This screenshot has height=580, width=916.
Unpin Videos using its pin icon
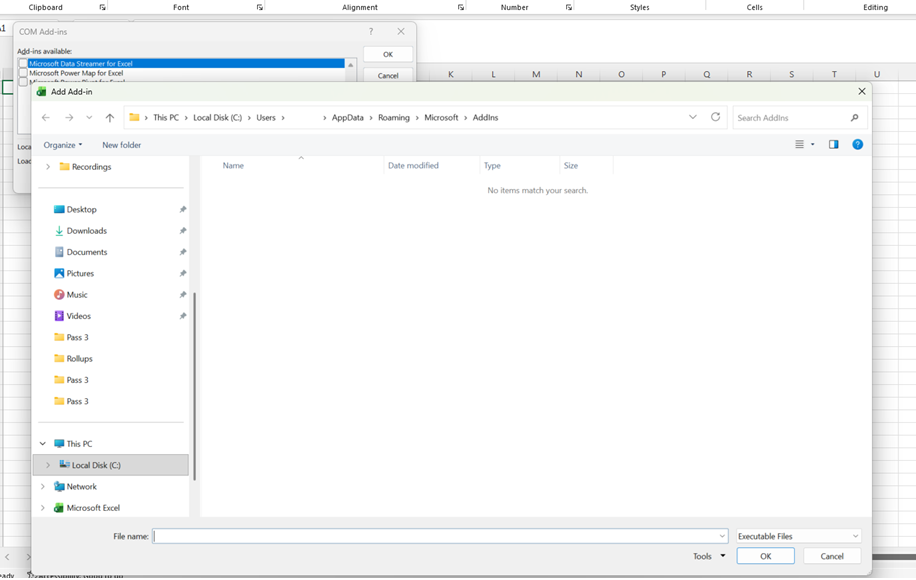click(x=183, y=316)
